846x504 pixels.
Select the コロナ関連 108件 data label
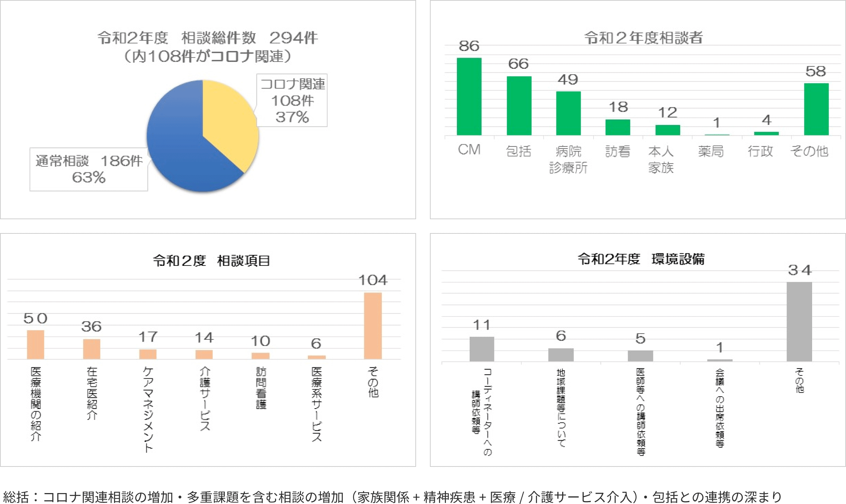pos(292,101)
